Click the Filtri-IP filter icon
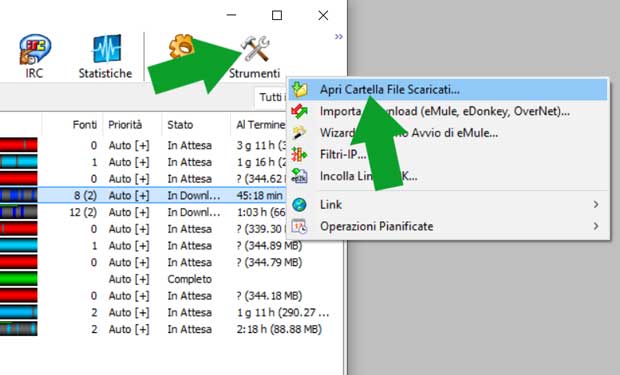Image resolution: width=620 pixels, height=375 pixels. [x=299, y=154]
